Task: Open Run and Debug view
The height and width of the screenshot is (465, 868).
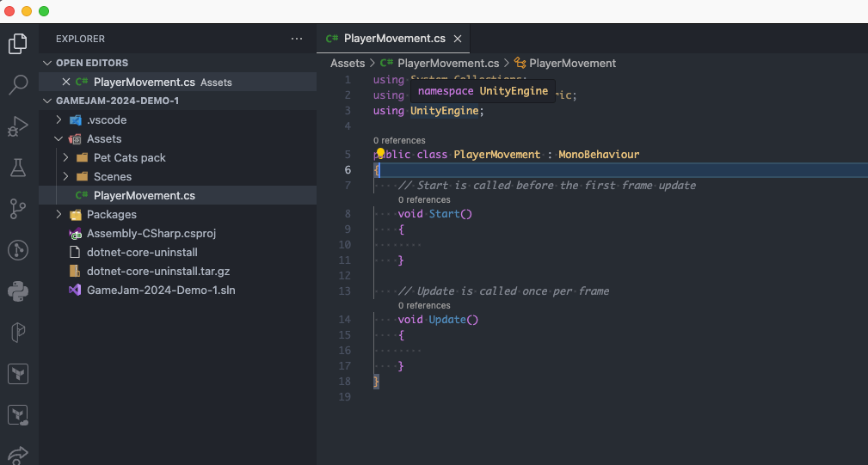Action: (x=19, y=126)
